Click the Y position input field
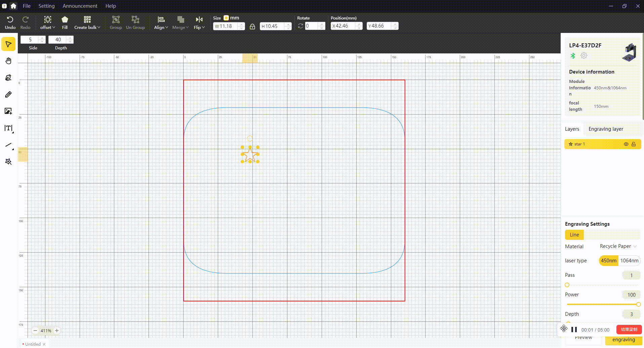Viewport: 644px width, 348px height. 383,26
